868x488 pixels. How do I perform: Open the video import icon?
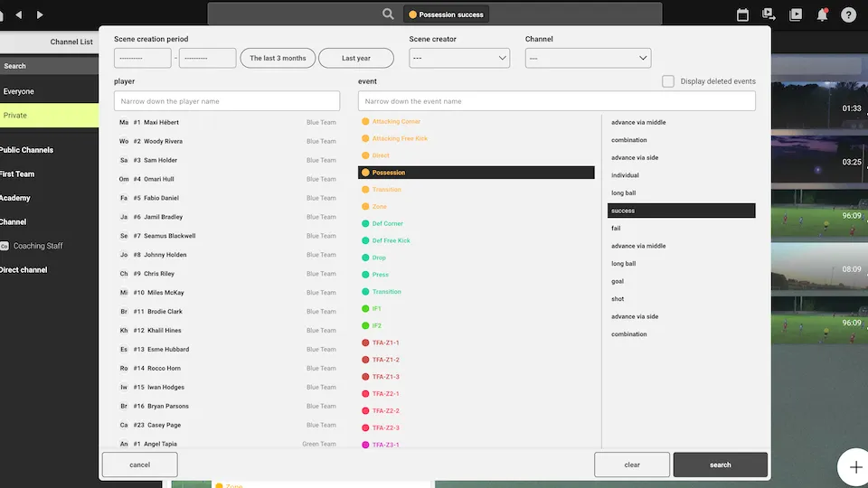[769, 15]
